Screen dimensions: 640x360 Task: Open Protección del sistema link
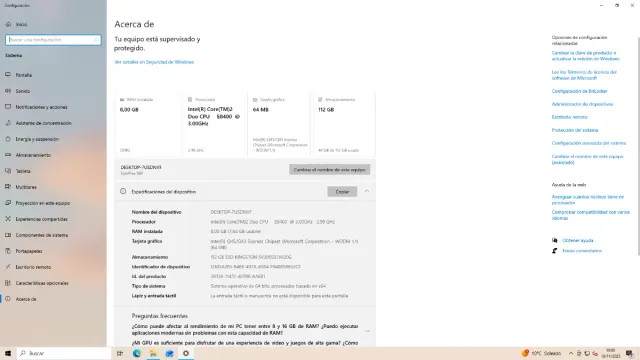pos(575,130)
